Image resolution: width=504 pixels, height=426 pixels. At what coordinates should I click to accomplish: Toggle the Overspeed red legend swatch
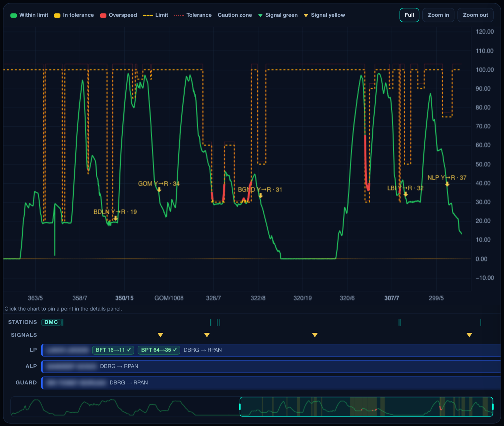coord(103,15)
